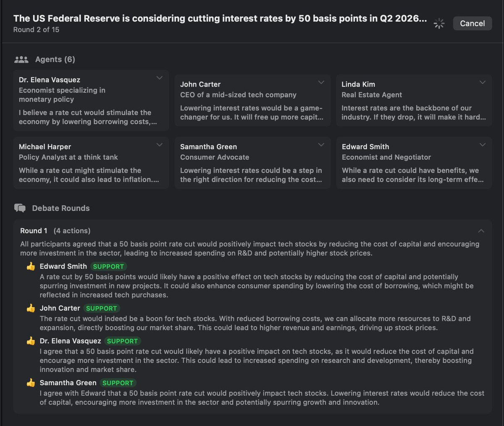
Task: Click SUPPORT badge next to Samantha Green
Action: pos(118,383)
